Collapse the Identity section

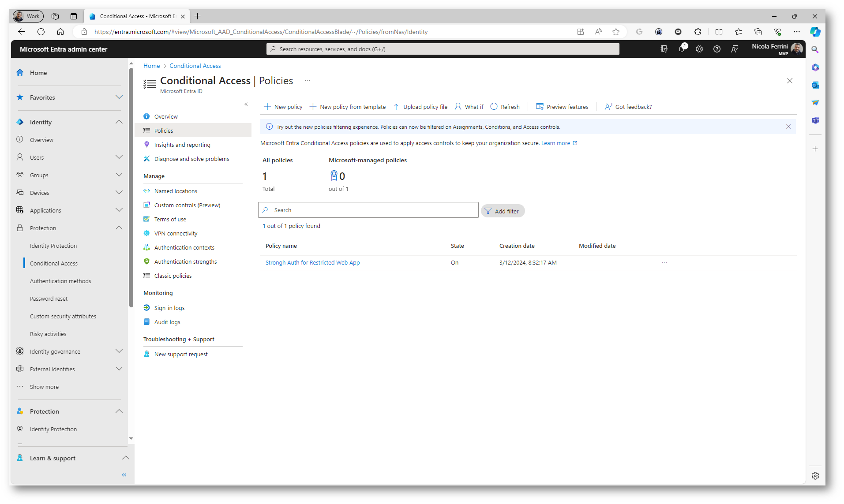[119, 122]
